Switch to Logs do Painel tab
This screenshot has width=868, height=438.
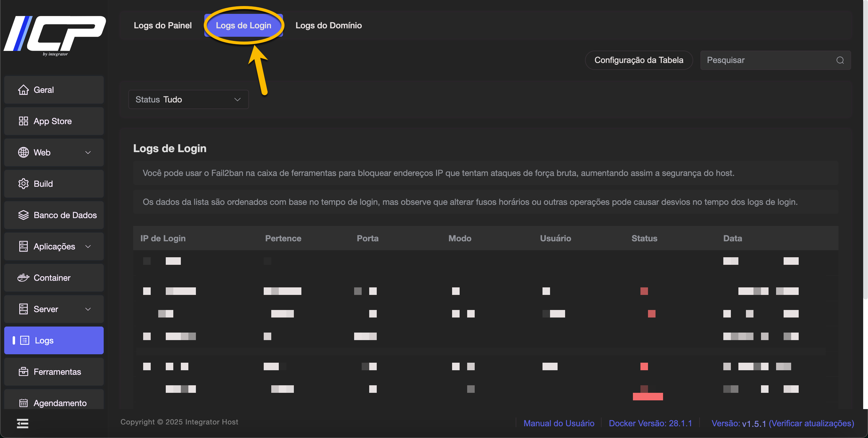[x=162, y=26]
